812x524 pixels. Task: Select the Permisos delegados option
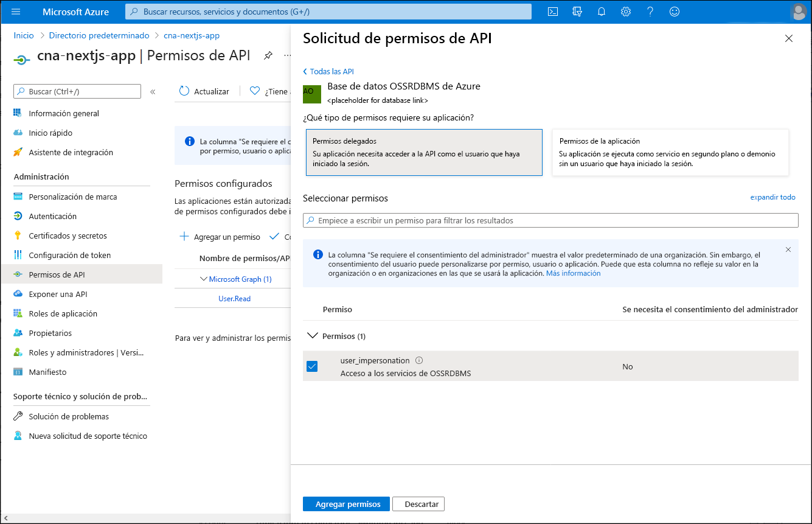point(424,152)
